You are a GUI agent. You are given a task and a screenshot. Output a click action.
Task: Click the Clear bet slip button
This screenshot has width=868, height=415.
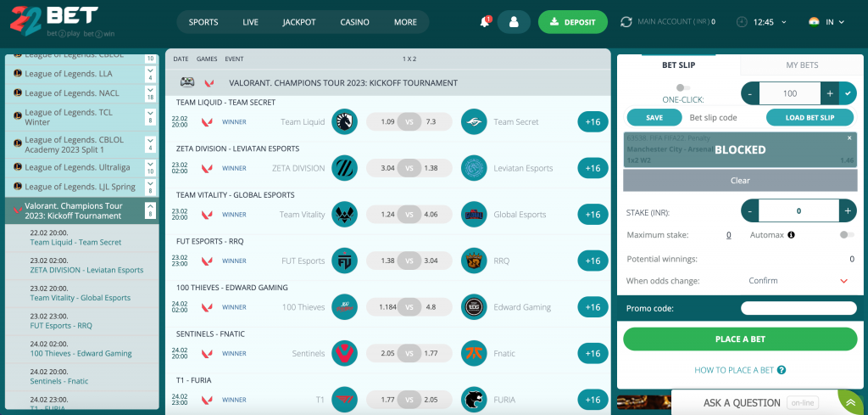tap(740, 180)
